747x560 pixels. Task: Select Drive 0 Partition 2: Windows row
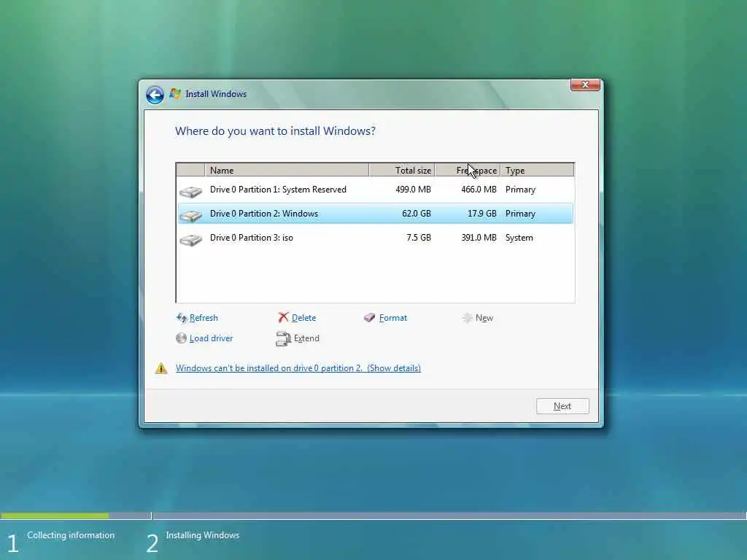pos(376,214)
